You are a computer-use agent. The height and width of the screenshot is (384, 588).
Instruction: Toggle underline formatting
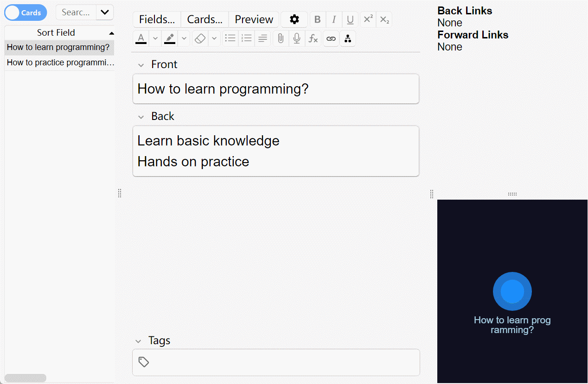(x=350, y=19)
